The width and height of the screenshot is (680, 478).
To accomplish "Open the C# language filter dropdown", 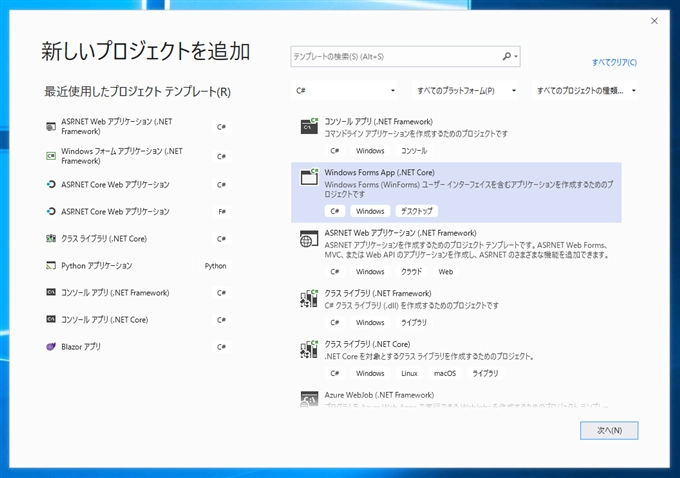I will 345,91.
